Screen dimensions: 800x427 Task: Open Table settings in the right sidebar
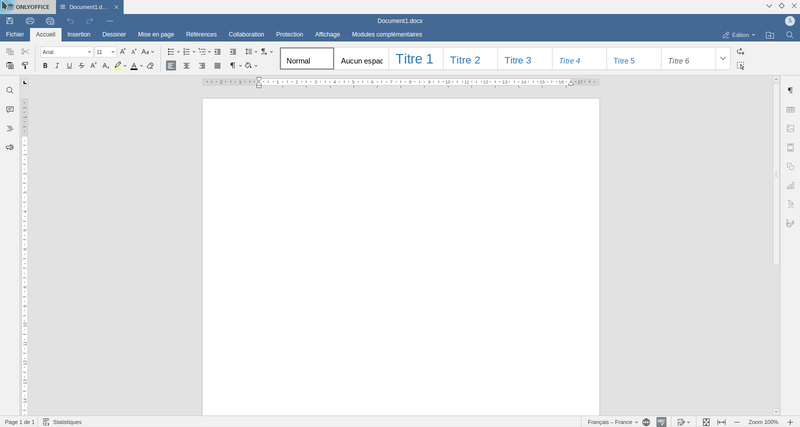(x=790, y=110)
